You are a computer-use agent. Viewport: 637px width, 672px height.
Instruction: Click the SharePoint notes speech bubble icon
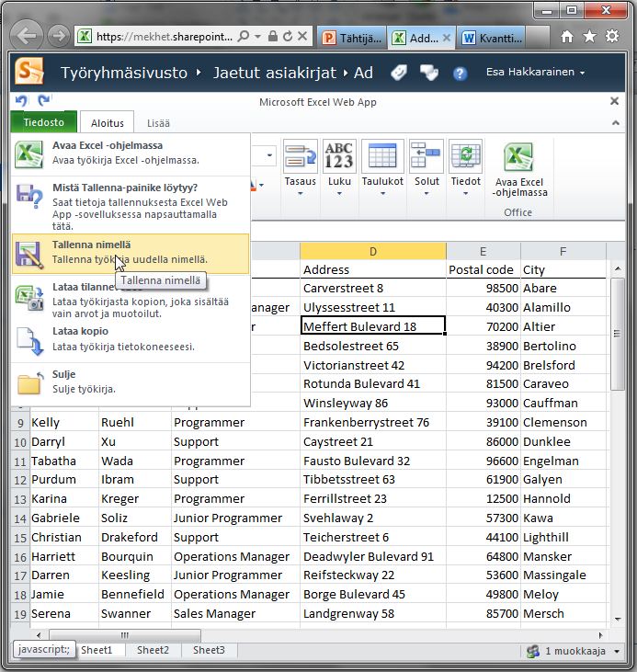click(x=429, y=73)
